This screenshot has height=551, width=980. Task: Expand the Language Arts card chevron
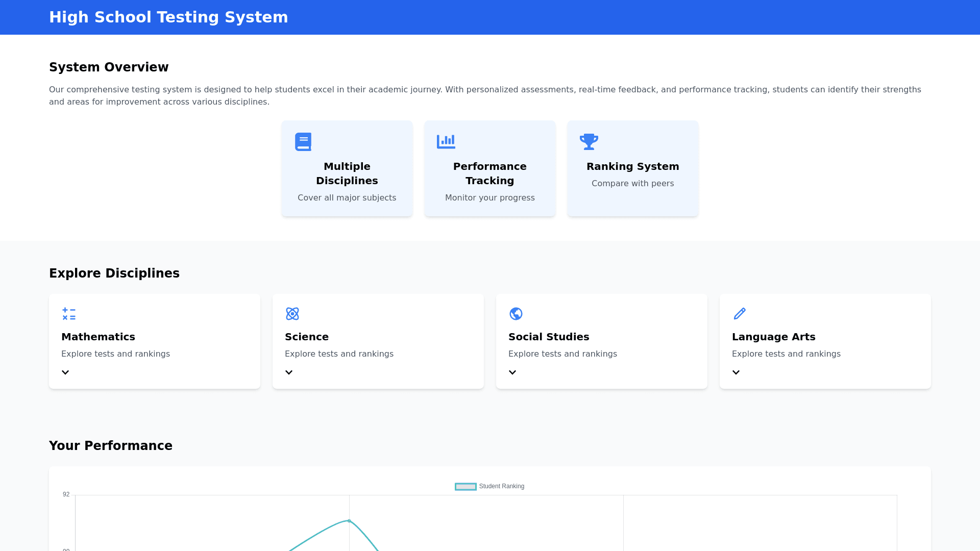click(736, 372)
